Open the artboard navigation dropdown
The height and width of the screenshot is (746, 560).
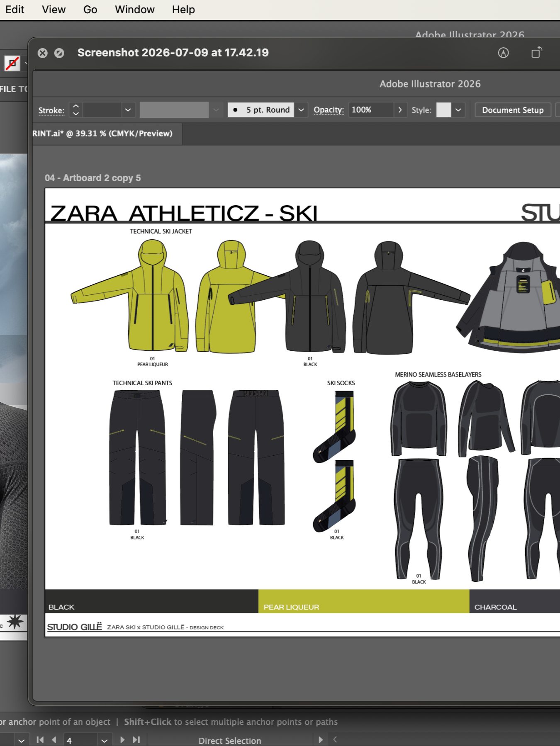104,740
